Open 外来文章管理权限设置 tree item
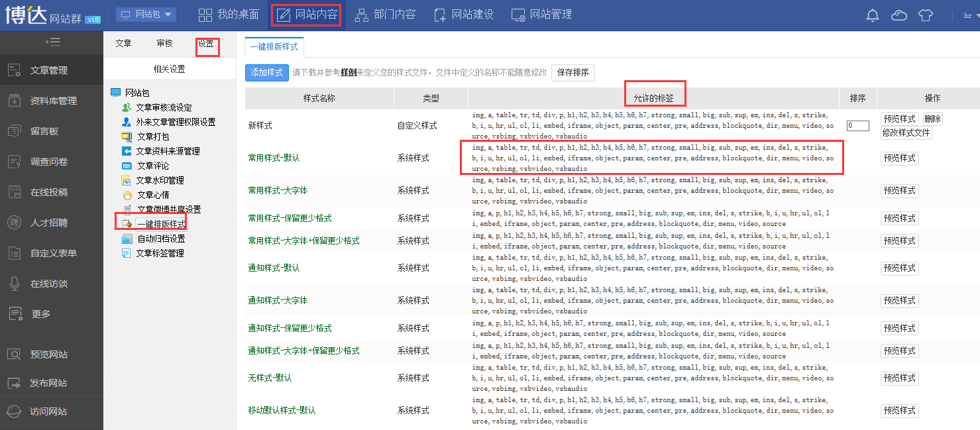The image size is (980, 430). click(176, 122)
